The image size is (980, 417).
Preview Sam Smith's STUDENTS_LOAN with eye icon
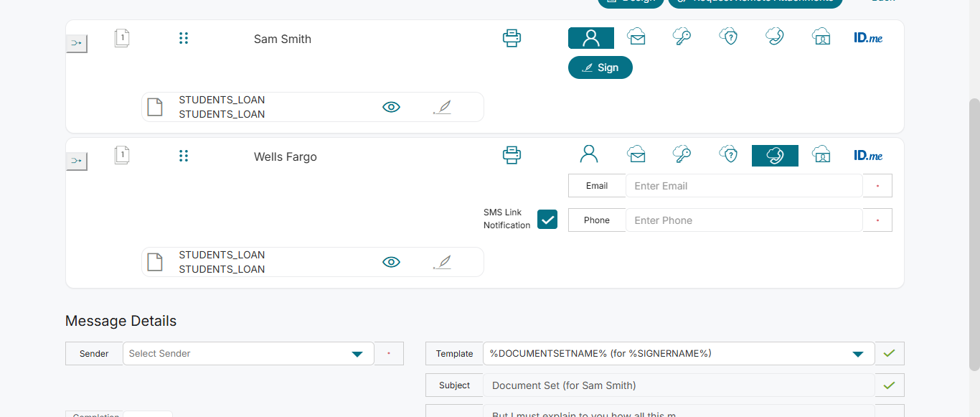click(391, 107)
